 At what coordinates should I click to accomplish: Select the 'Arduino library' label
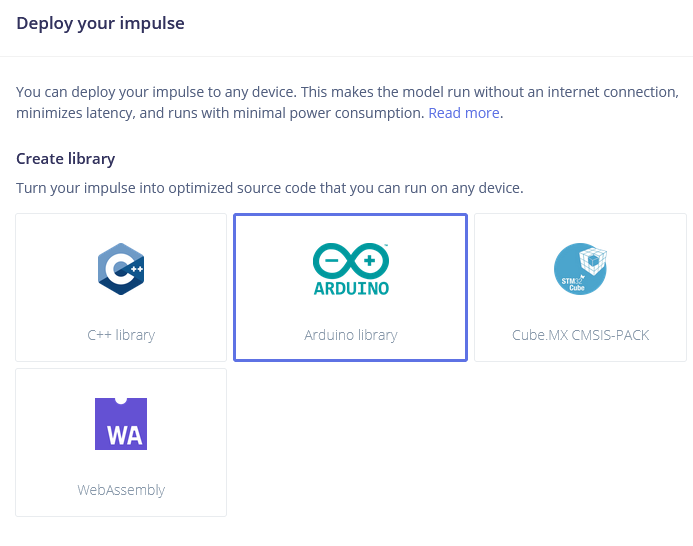tap(351, 335)
